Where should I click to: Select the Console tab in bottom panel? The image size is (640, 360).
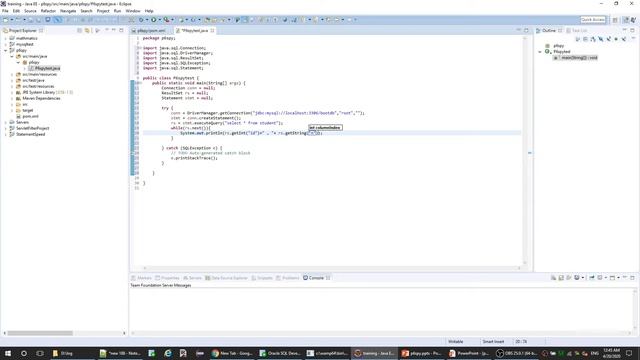coord(316,278)
